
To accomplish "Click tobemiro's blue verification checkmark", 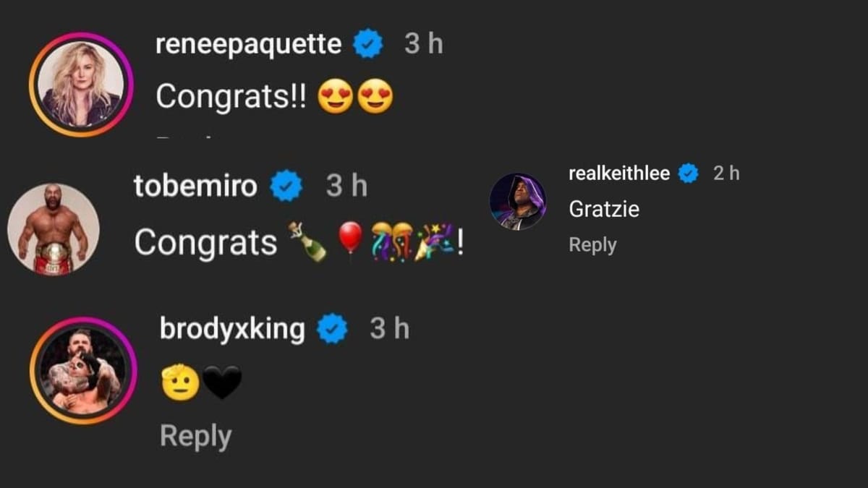I will [286, 186].
